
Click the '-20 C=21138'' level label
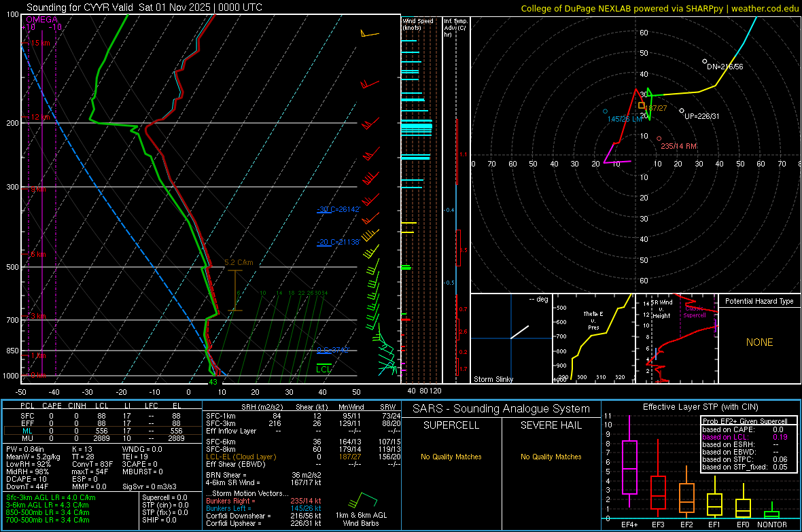pos(338,242)
